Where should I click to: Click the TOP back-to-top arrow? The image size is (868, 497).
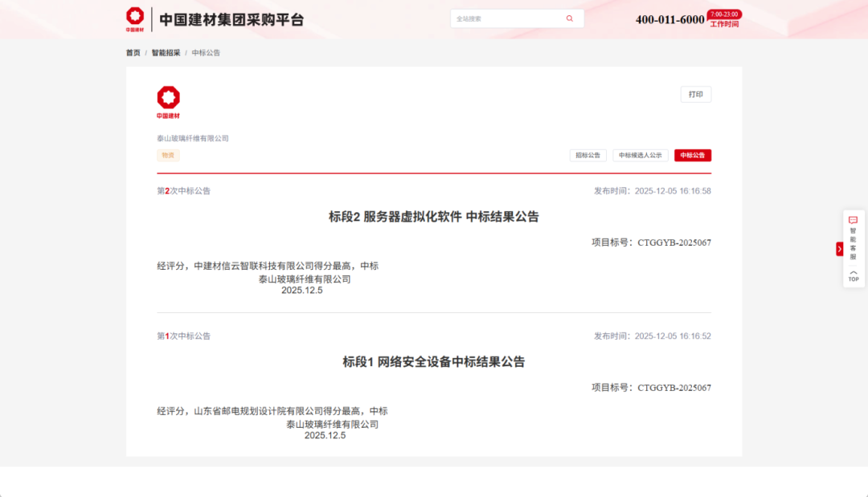pos(854,275)
